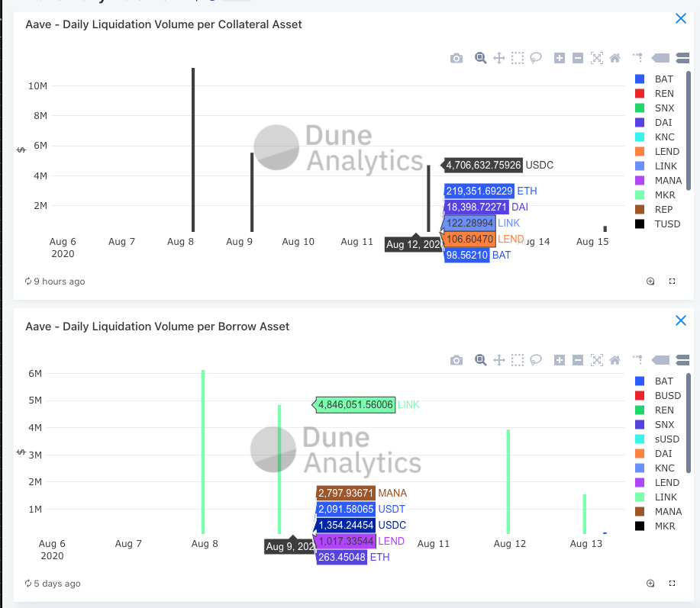Click Zoom In plus icon in Borrow Asset chart

point(560,360)
